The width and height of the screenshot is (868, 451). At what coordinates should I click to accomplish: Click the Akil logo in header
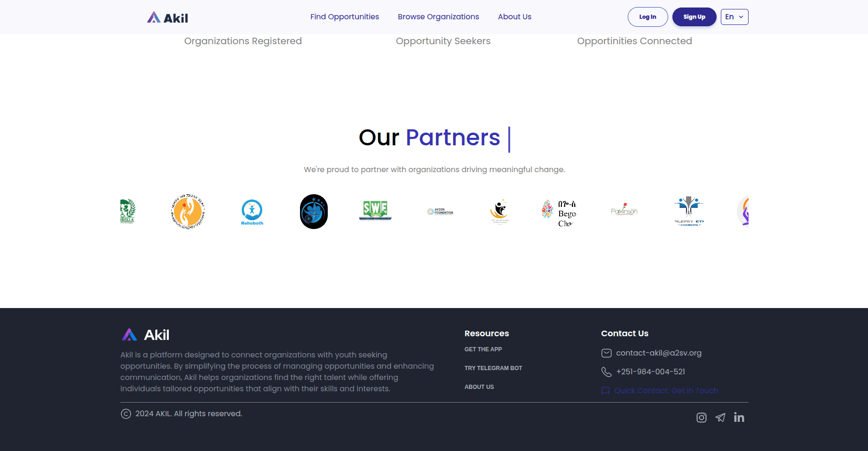pyautogui.click(x=167, y=17)
